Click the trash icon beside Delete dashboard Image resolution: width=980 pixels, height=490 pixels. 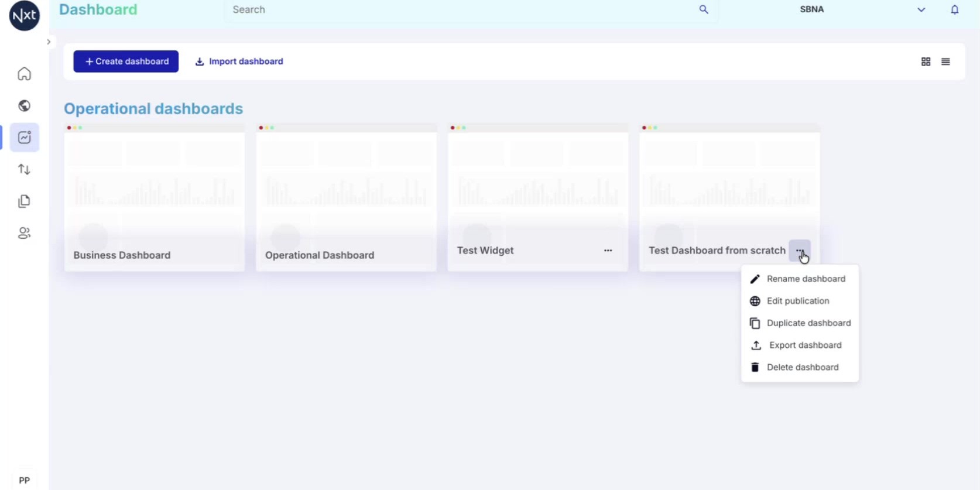[x=755, y=368]
